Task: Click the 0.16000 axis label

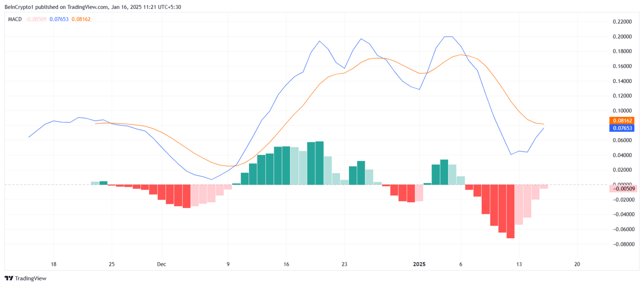Action: tap(623, 66)
